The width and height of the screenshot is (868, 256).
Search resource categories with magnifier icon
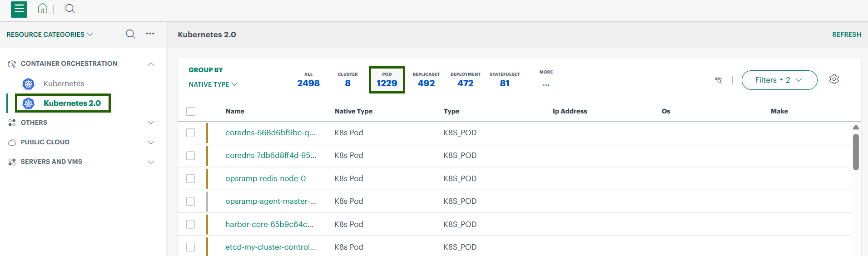[x=130, y=34]
